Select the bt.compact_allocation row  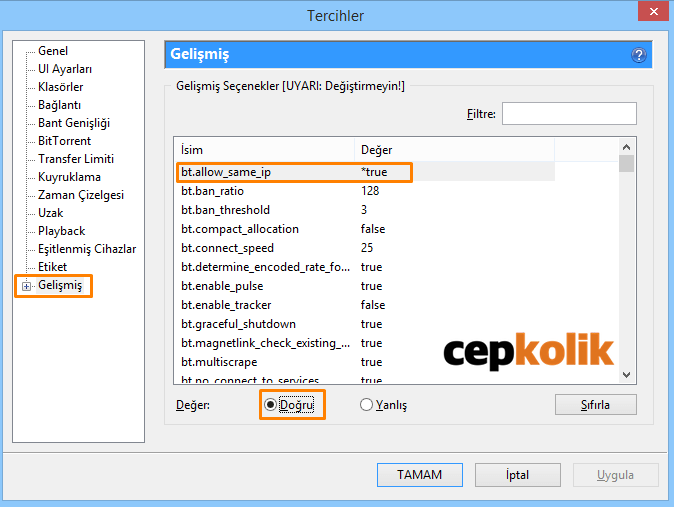click(x=365, y=229)
